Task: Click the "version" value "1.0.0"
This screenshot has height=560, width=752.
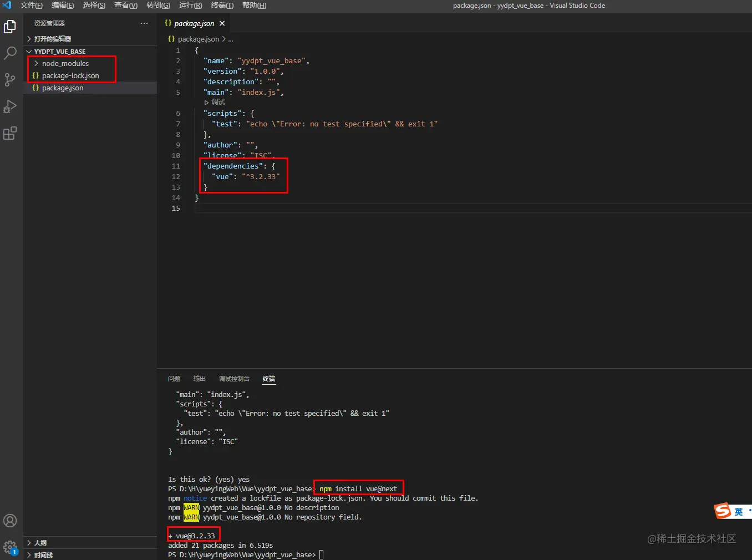Action: [265, 71]
